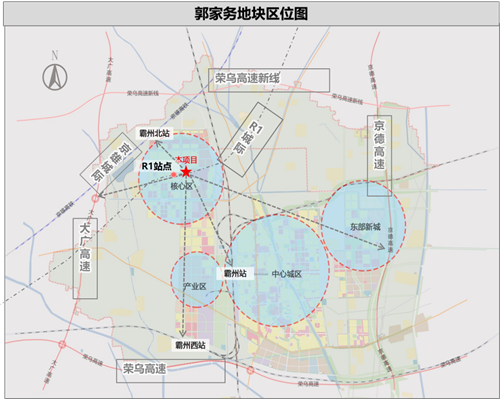Click the interchange circle where 大广高速 meets 荣乌高速

(x=62, y=344)
